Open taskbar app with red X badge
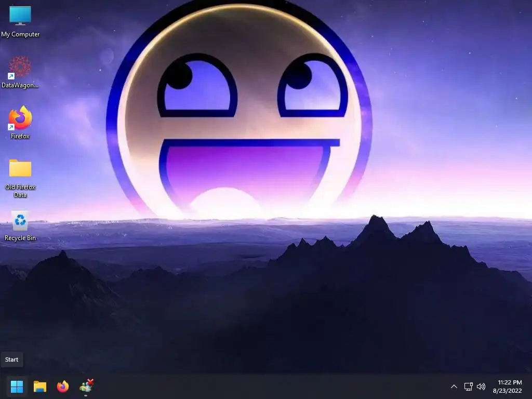The height and width of the screenshot is (399, 532). (x=86, y=386)
